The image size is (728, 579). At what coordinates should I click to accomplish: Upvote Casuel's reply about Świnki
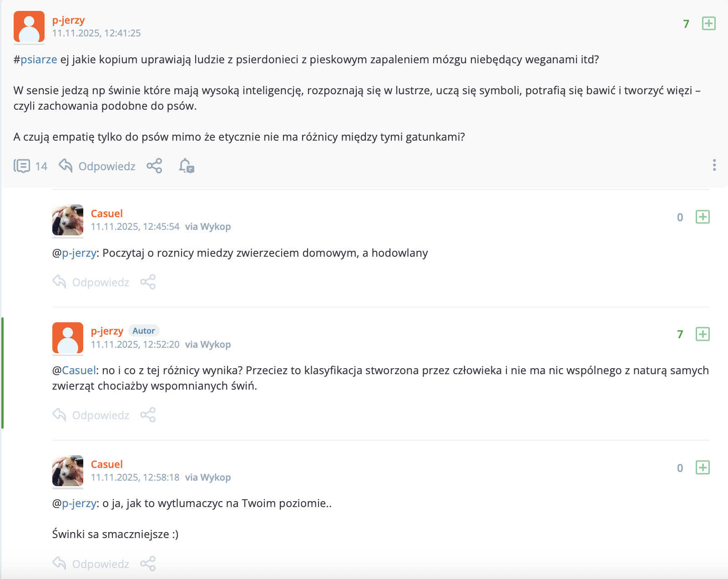point(703,467)
